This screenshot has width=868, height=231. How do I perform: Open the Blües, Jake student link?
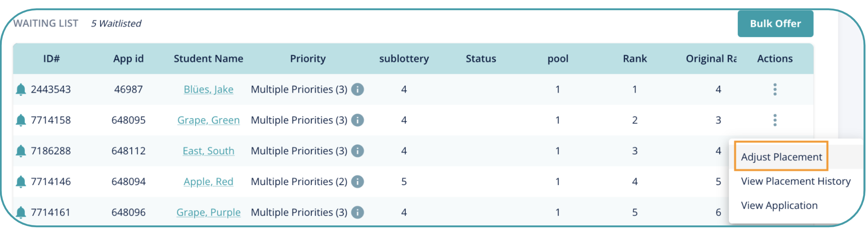pos(208,89)
